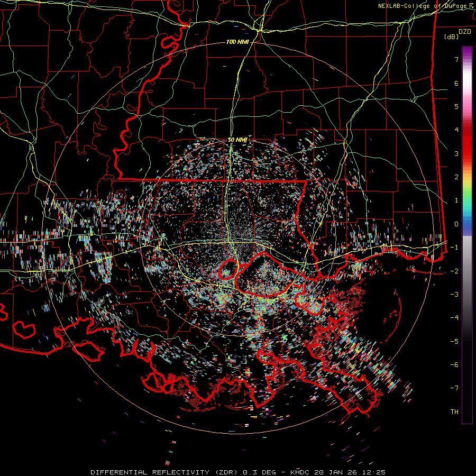Click the -5 value on color scale
This screenshot has height=476, width=476.
click(454, 341)
